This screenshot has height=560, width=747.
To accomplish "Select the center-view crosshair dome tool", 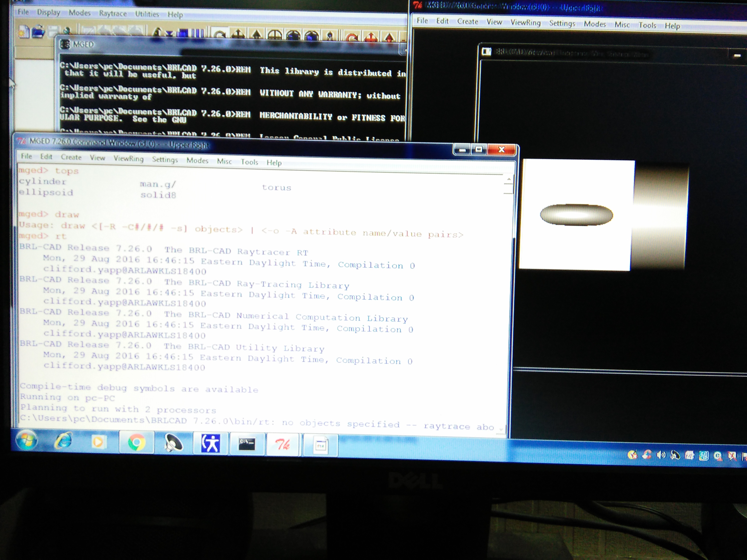I will click(x=275, y=35).
